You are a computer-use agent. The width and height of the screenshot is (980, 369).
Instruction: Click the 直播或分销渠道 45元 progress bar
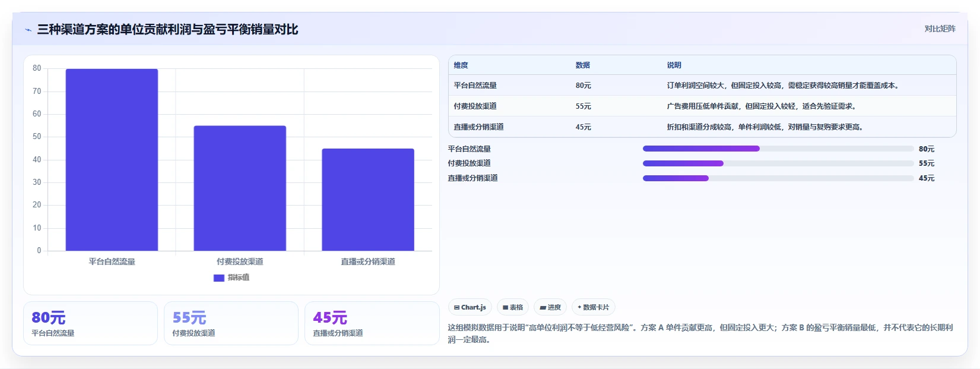(x=778, y=178)
